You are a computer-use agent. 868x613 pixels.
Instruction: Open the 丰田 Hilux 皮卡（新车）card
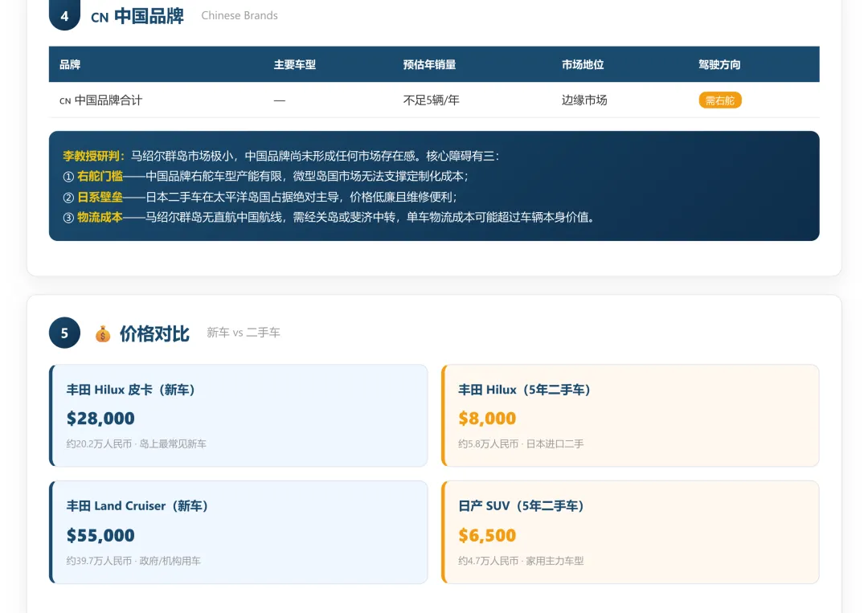239,415
